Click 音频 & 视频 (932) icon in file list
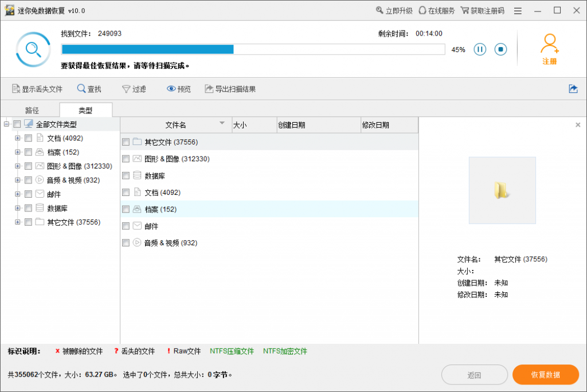 tap(137, 242)
